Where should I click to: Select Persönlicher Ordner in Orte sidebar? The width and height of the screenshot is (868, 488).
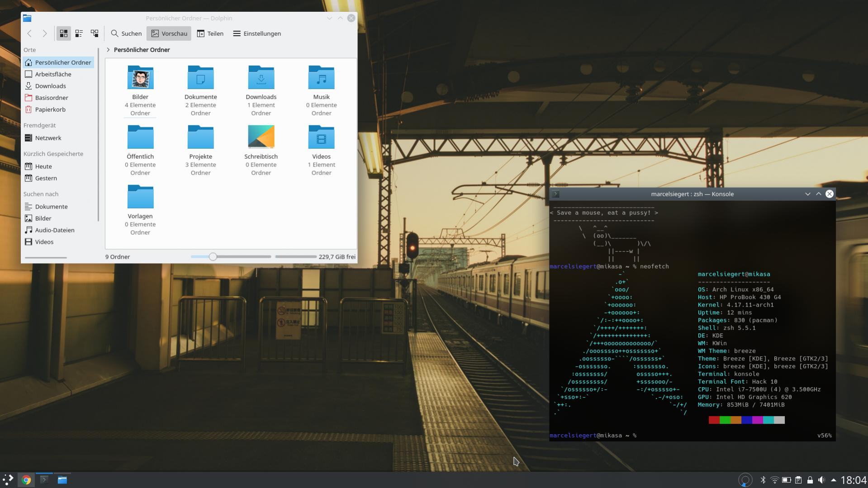click(x=58, y=62)
